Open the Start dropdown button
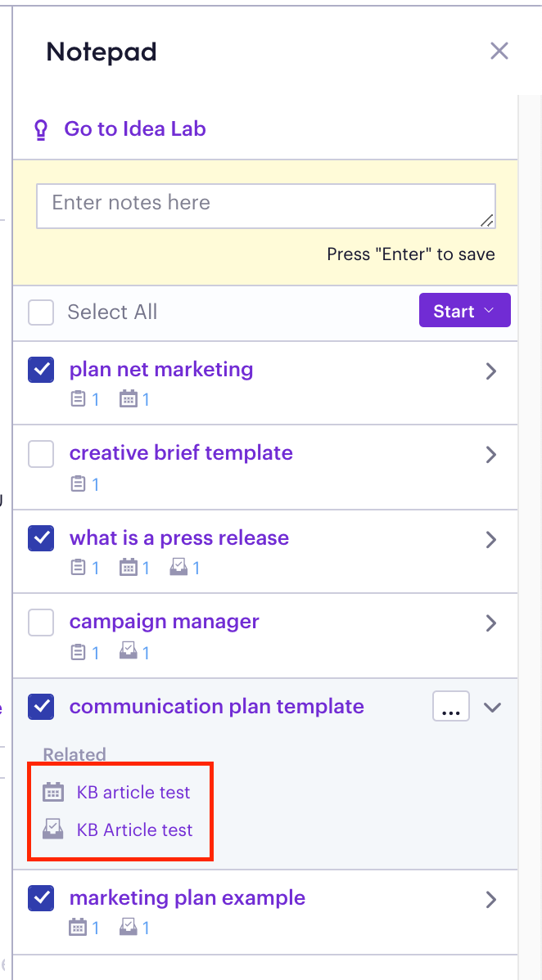The height and width of the screenshot is (980, 542). point(464,311)
